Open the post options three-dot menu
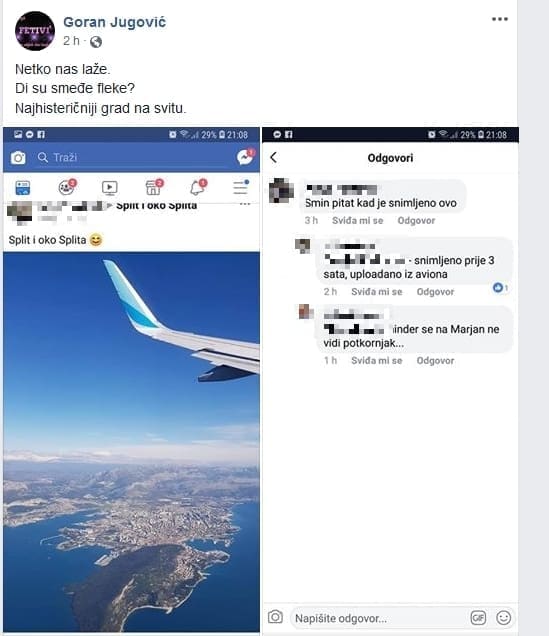Viewport: 549px width, 636px height. [500, 19]
